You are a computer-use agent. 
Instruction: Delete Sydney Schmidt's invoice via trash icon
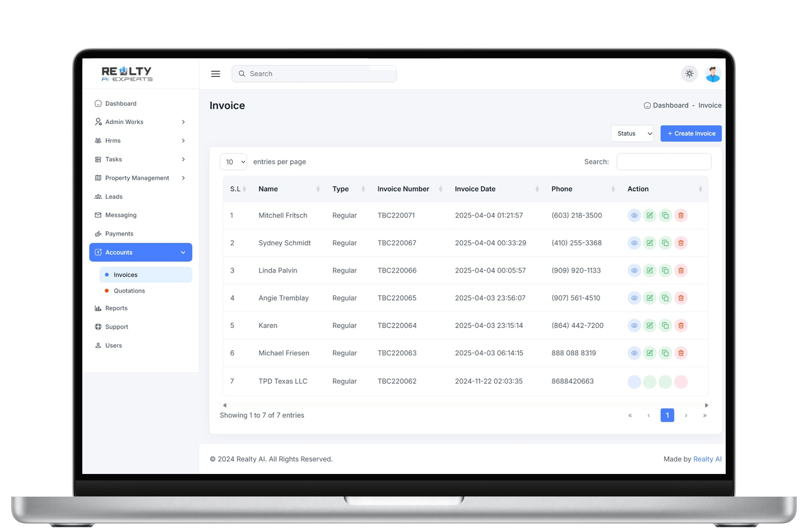click(x=681, y=243)
